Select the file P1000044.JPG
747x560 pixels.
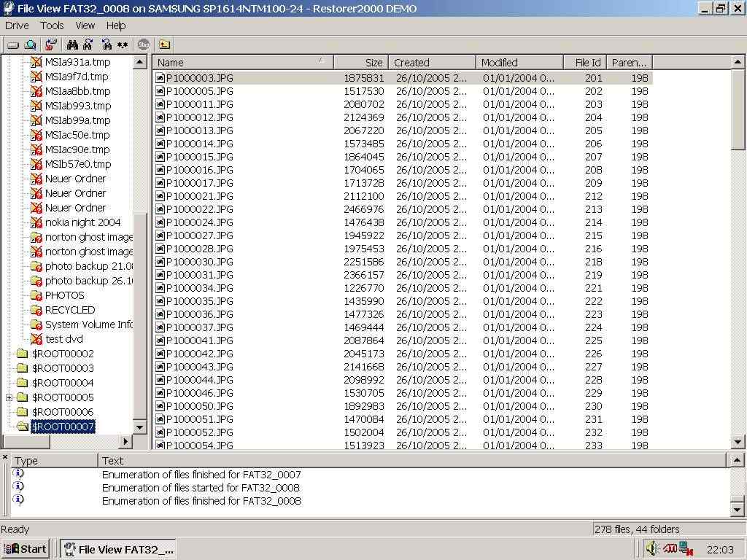(x=200, y=380)
